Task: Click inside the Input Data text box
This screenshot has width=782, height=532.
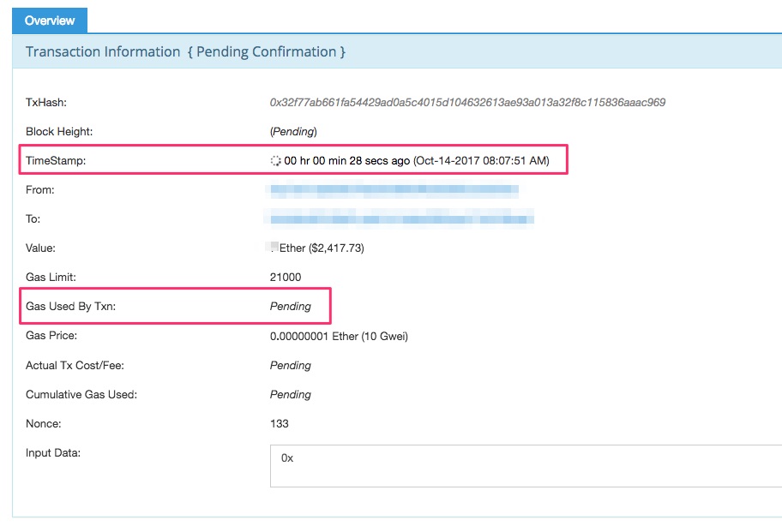Action: coord(525,466)
